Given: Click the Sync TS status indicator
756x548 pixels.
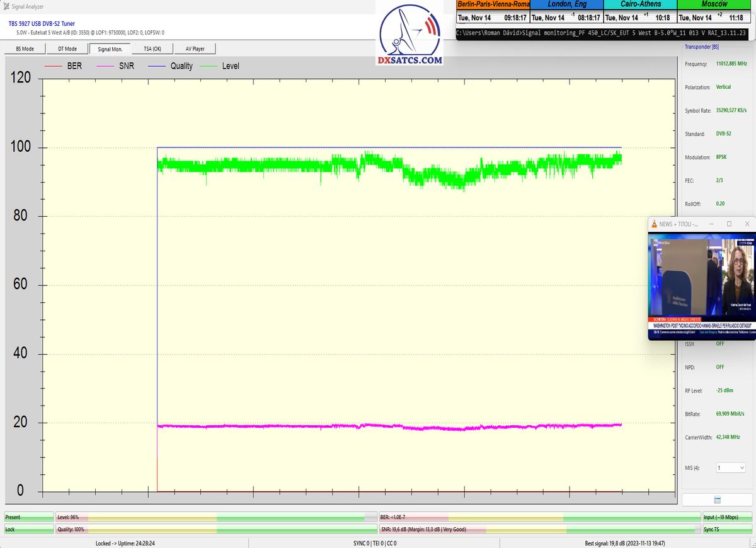Looking at the screenshot, I should coord(728,530).
